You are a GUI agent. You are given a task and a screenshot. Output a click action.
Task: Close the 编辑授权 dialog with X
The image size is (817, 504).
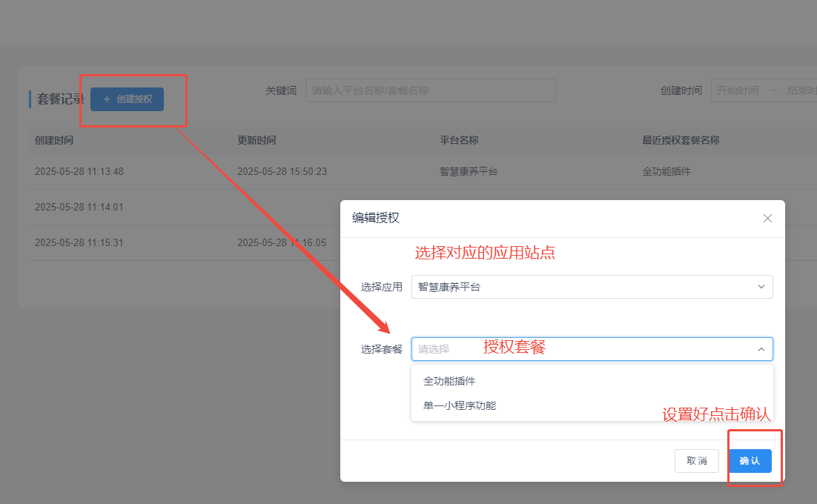pyautogui.click(x=767, y=218)
